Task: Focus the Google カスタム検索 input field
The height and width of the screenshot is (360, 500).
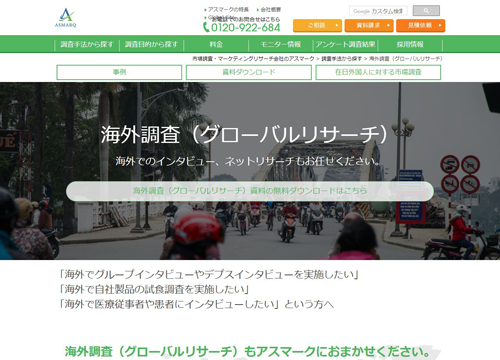Action: [378, 11]
